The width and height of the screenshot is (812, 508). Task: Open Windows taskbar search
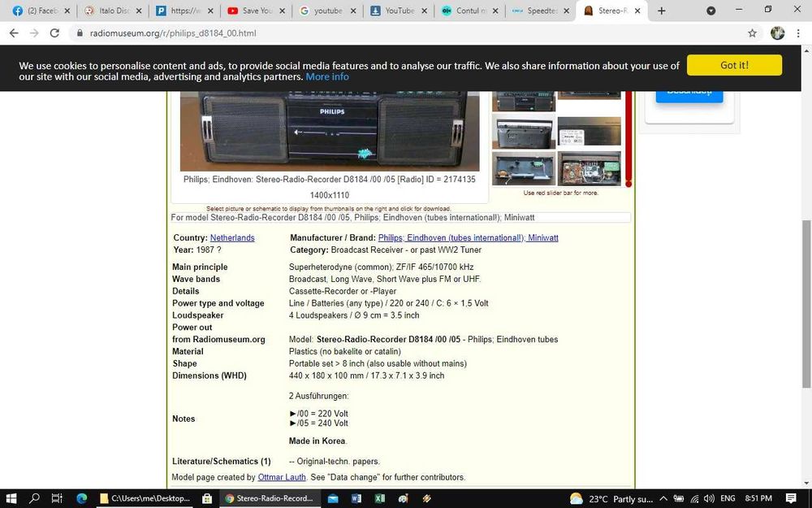(x=34, y=499)
